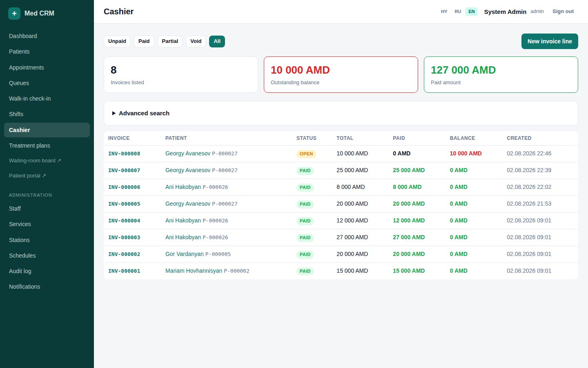Viewport: 588px width, 368px height.
Task: Open Georgy Avanesov on invoice INV-000008
Action: 188,153
